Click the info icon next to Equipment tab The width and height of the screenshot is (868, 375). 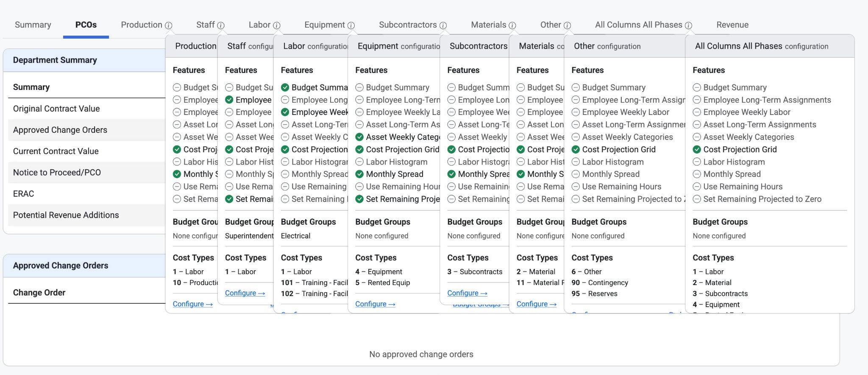point(351,25)
